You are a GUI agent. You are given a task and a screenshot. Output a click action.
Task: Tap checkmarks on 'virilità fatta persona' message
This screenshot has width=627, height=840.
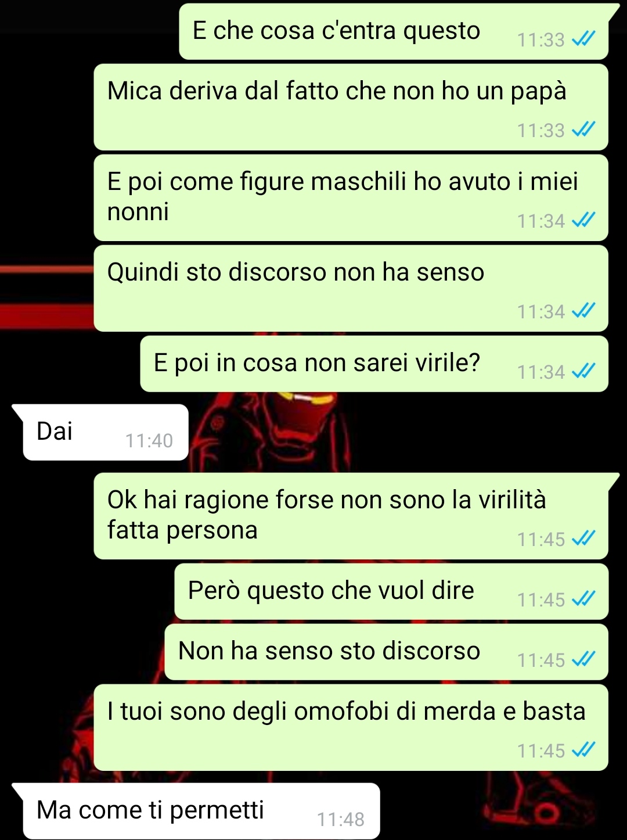pyautogui.click(x=583, y=539)
